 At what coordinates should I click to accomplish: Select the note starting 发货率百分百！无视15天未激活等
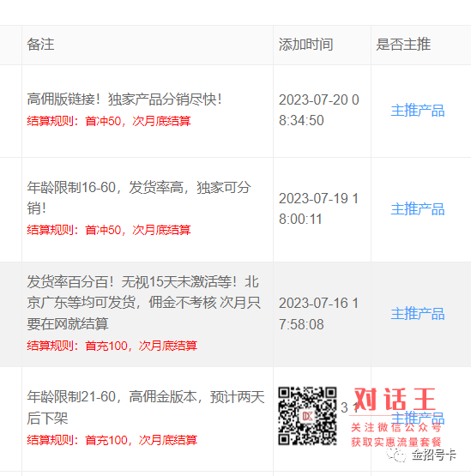pos(143,303)
